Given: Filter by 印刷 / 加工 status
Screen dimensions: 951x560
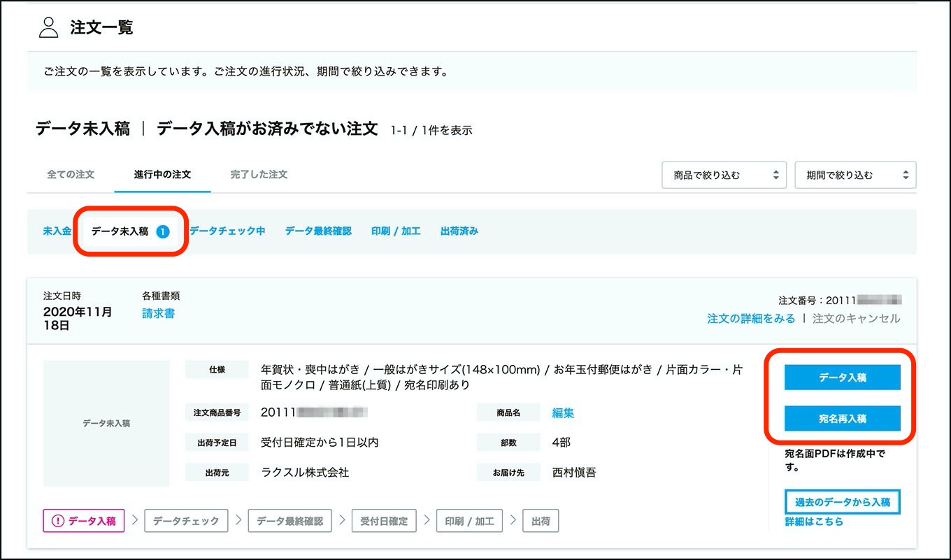Looking at the screenshot, I should tap(396, 231).
